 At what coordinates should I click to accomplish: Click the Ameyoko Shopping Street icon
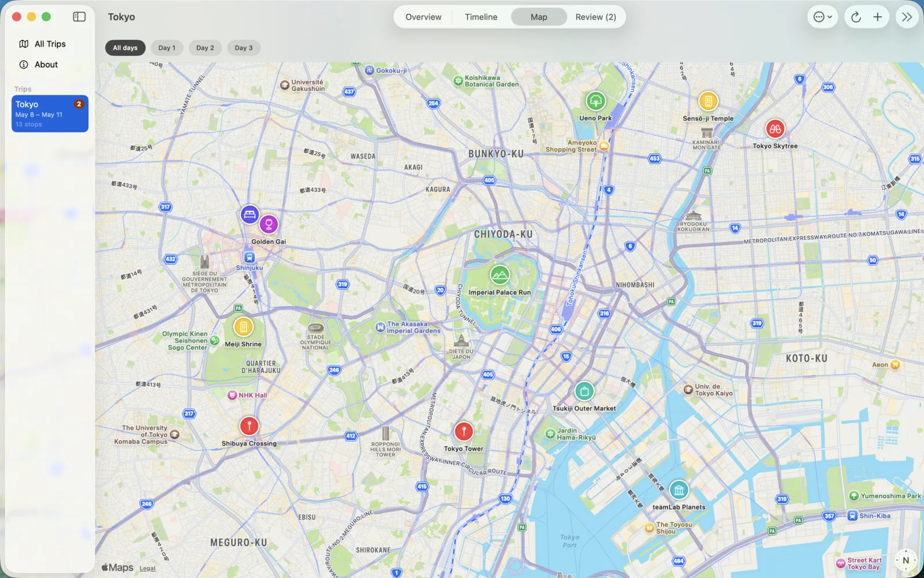tap(604, 146)
